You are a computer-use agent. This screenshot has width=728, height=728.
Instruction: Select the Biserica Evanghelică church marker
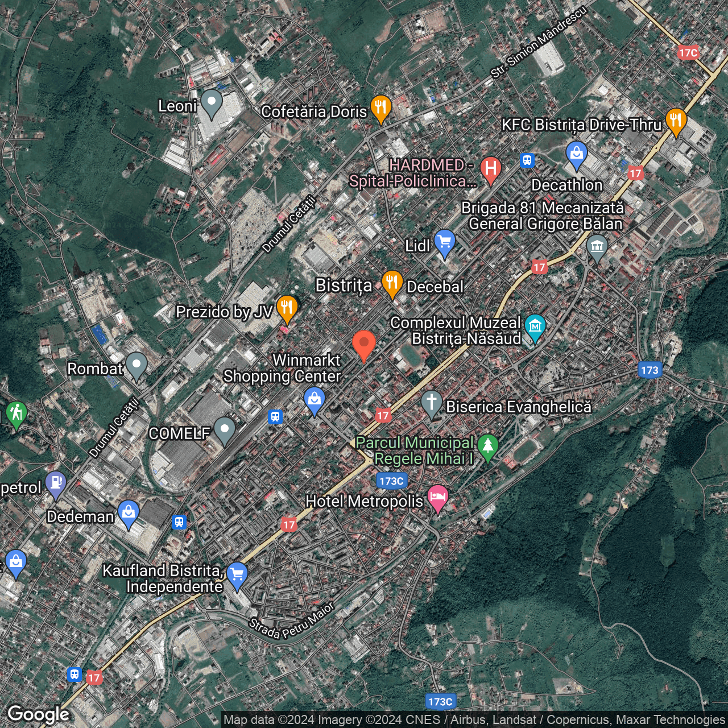click(x=432, y=402)
